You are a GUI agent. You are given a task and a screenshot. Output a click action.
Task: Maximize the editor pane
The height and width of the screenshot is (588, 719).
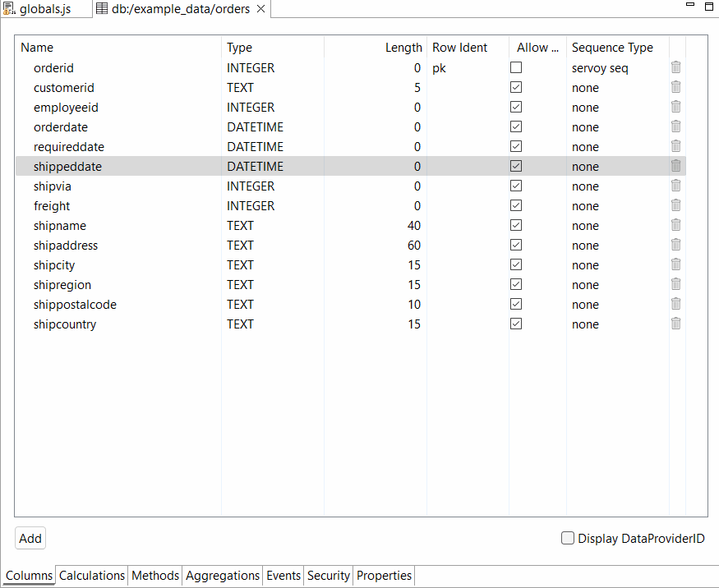pyautogui.click(x=709, y=6)
